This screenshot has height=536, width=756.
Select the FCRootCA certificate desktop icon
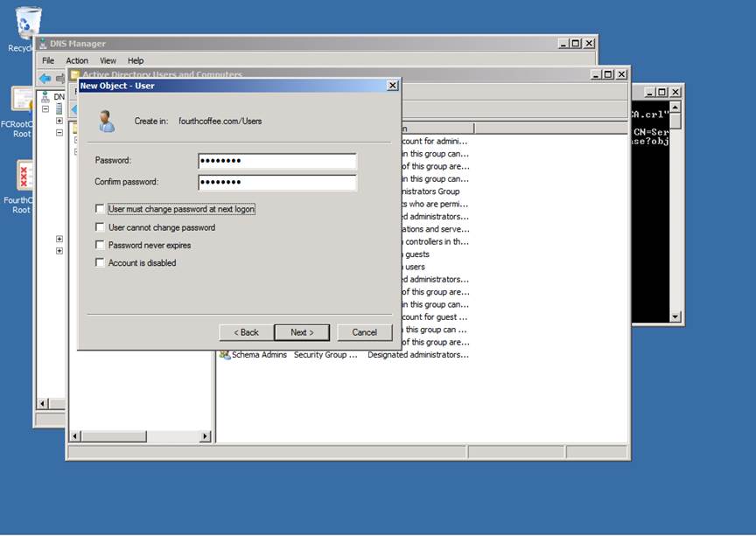(x=22, y=101)
